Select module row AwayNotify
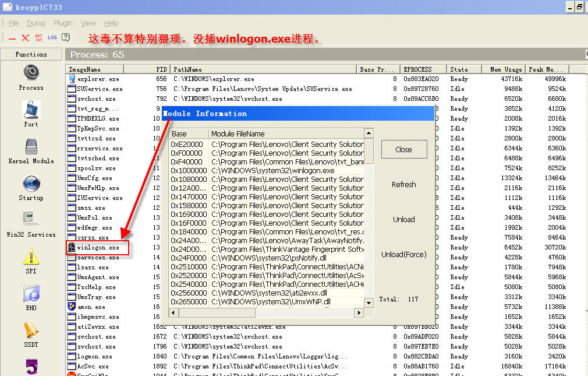588x376 pixels. (267, 240)
